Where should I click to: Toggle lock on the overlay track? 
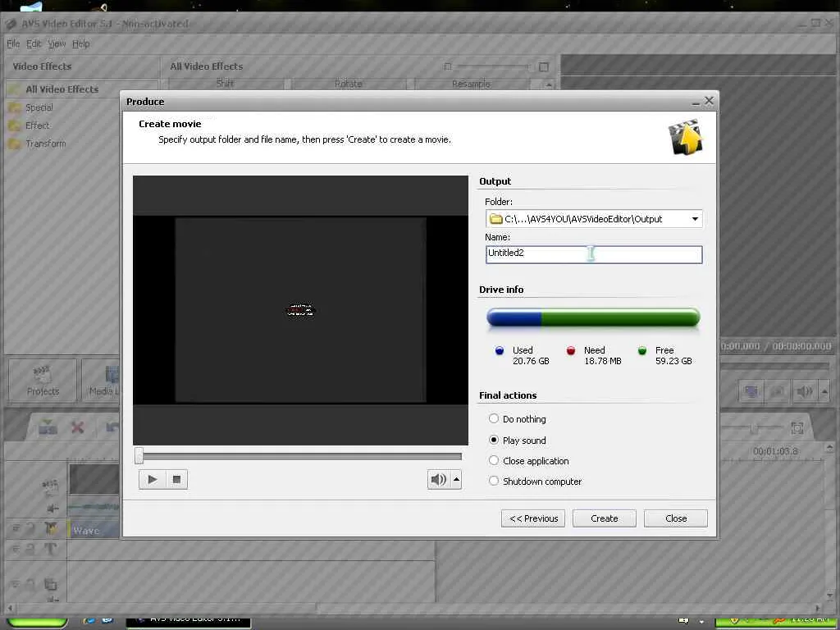click(x=30, y=584)
